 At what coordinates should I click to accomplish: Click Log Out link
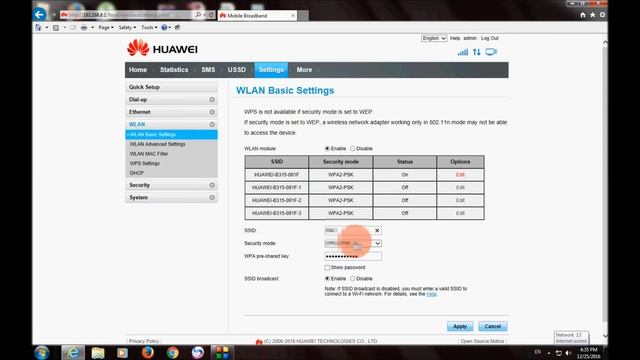490,38
